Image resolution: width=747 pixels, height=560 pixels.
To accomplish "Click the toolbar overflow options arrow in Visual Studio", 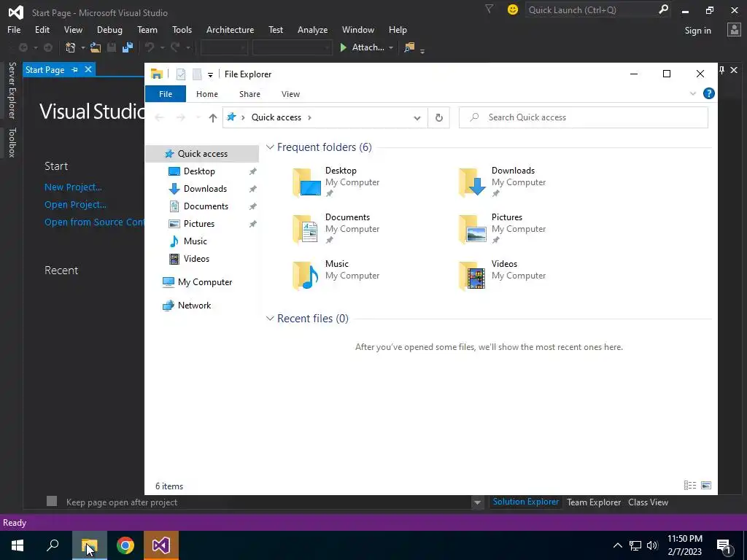I will [422, 50].
